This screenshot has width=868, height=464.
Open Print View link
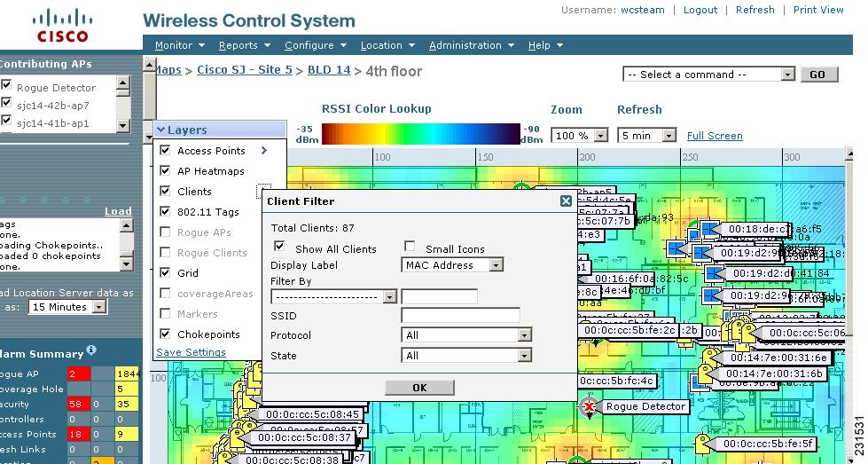coord(818,10)
